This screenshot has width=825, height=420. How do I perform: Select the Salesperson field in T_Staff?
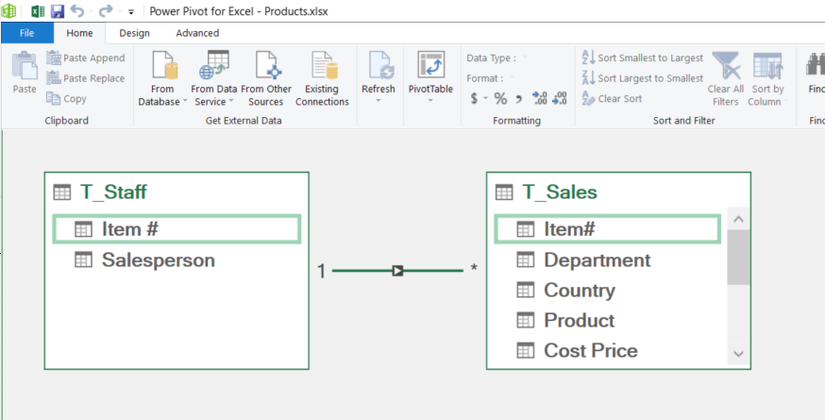(x=176, y=260)
